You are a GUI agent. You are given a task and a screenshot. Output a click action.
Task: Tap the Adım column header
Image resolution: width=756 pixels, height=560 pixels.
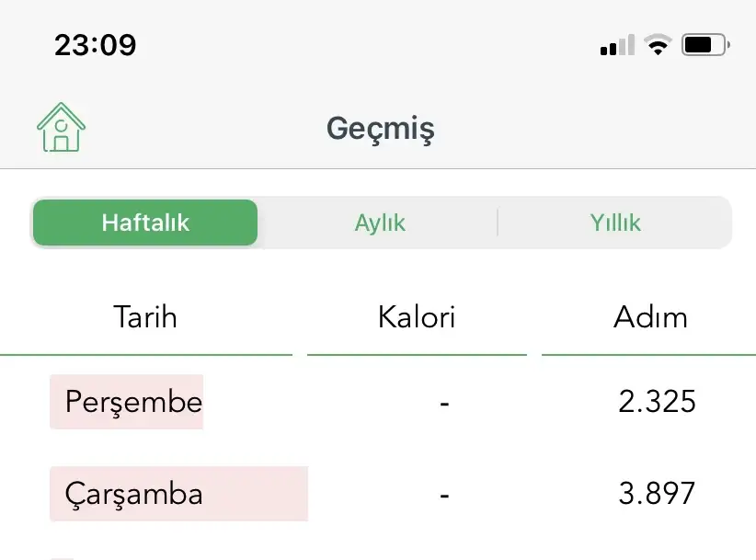[650, 317]
